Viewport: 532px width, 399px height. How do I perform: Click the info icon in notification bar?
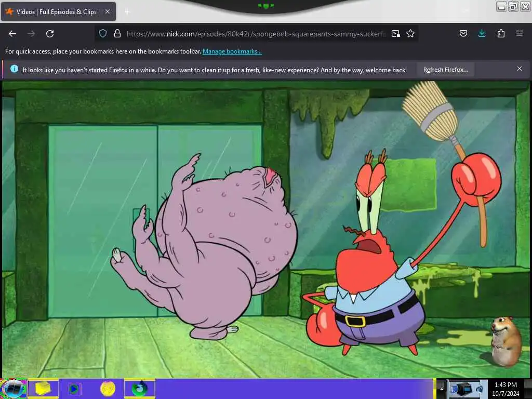[x=14, y=69]
